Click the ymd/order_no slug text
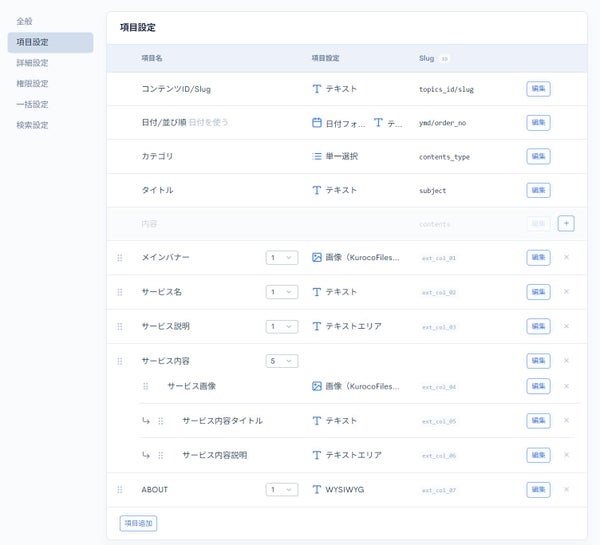 (442, 123)
